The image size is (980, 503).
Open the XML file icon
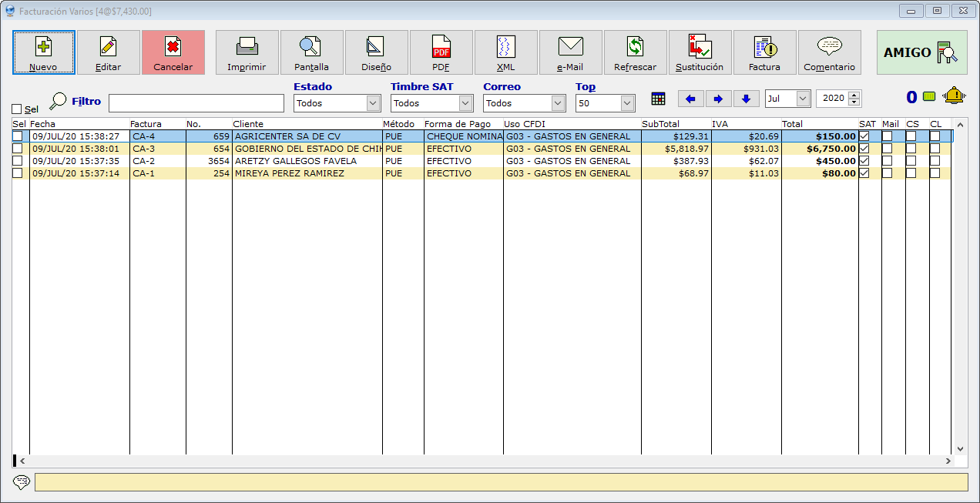pyautogui.click(x=505, y=52)
